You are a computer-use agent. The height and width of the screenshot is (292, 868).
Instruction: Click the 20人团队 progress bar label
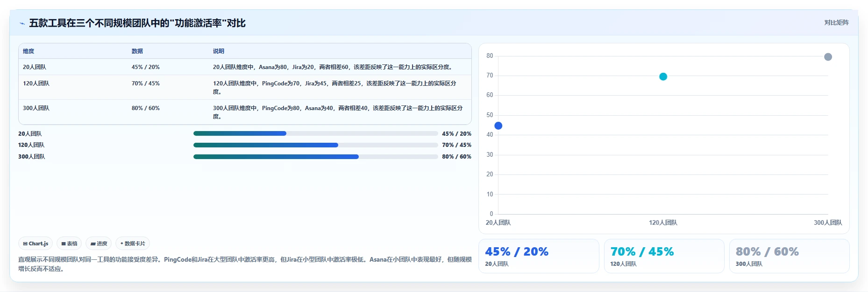(30, 134)
